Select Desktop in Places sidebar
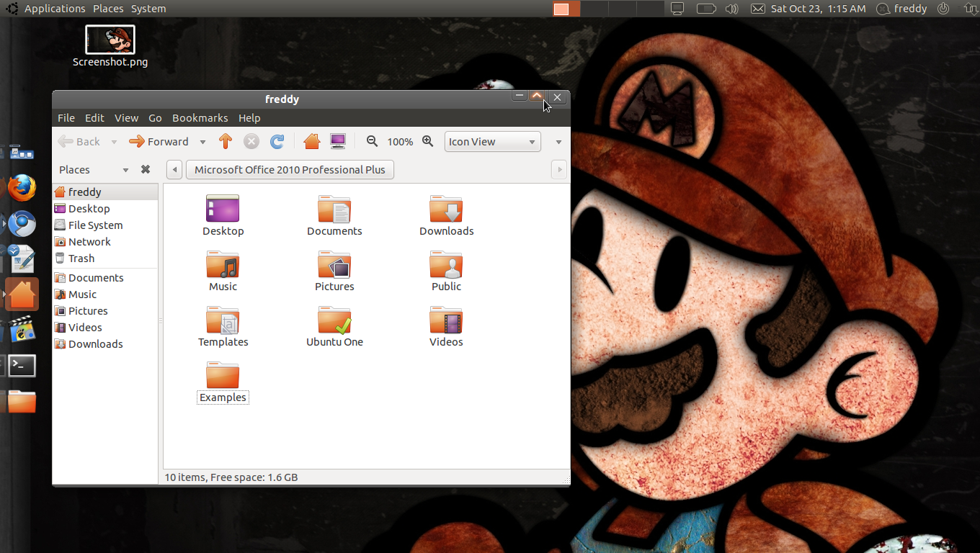Screen dimensions: 980x553 click(105, 209)
